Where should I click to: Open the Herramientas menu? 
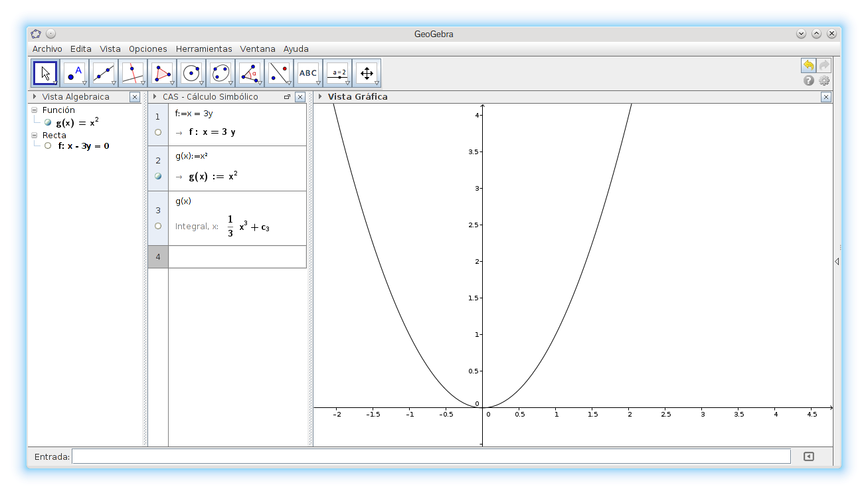[x=204, y=49]
